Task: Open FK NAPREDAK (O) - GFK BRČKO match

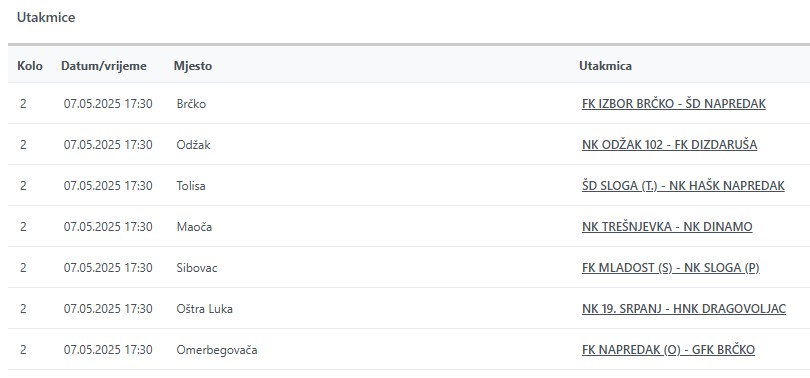Action: point(668,350)
